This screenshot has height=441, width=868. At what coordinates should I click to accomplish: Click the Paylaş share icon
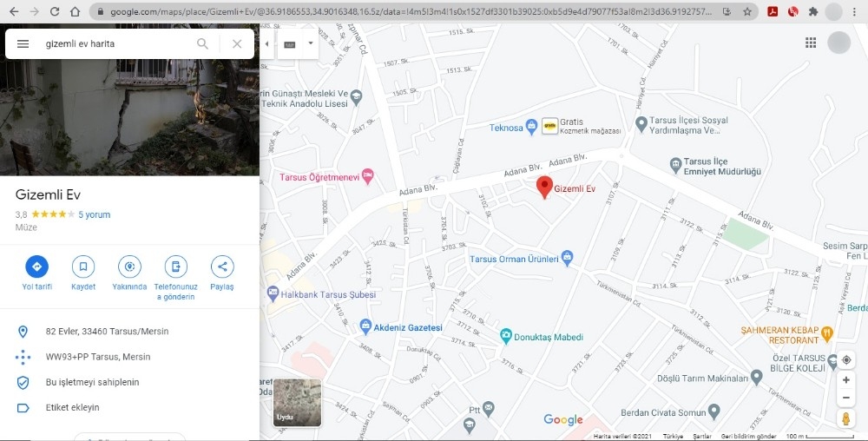coord(222,267)
